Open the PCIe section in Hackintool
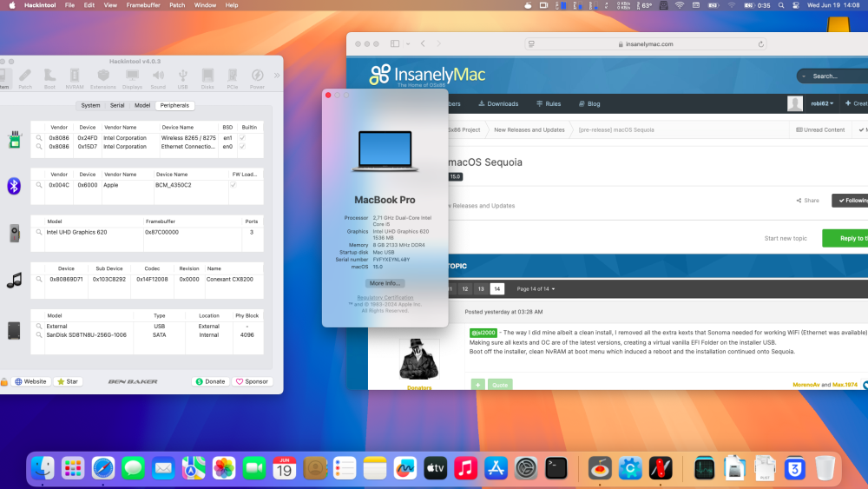868x489 pixels. [233, 79]
